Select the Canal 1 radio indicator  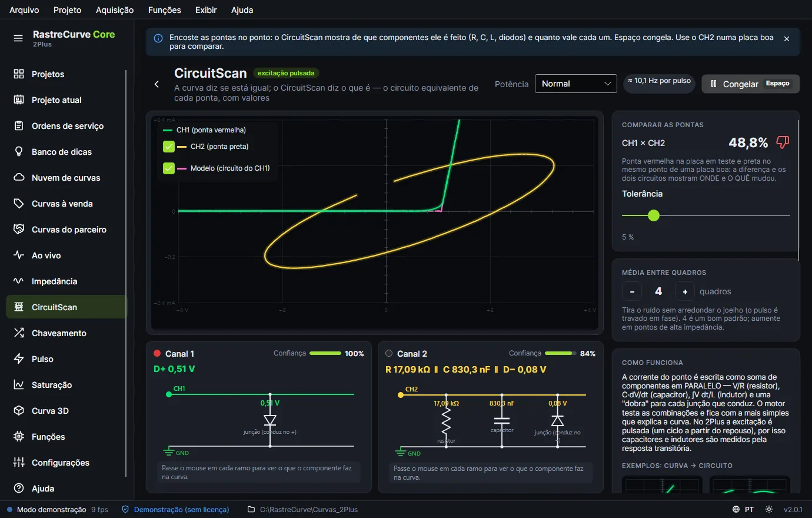pos(157,353)
